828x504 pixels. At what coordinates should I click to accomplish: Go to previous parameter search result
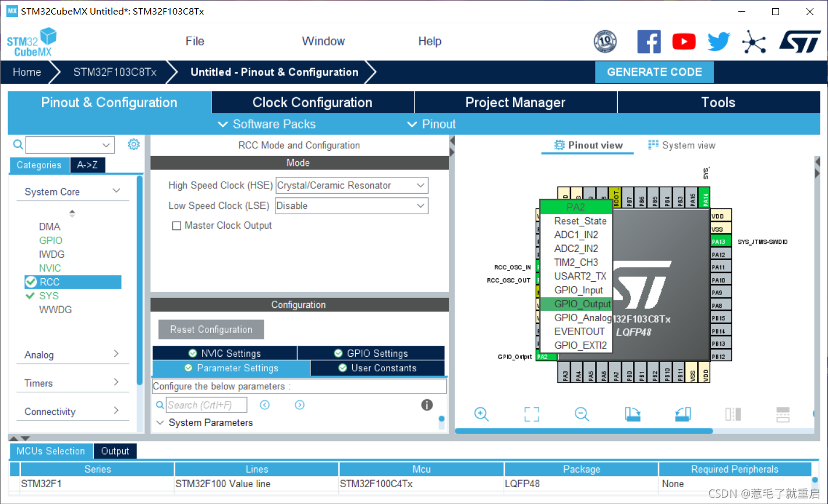tap(265, 405)
